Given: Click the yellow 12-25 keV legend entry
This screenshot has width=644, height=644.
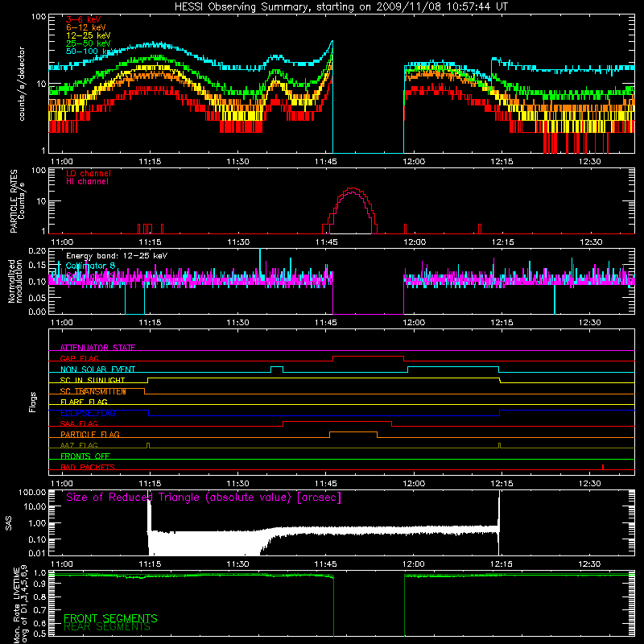Looking at the screenshot, I should click(89, 35).
